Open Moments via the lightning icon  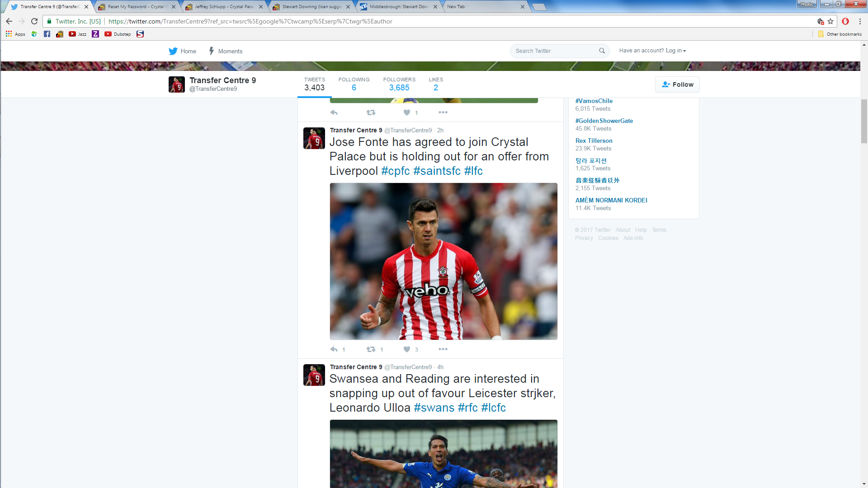211,51
